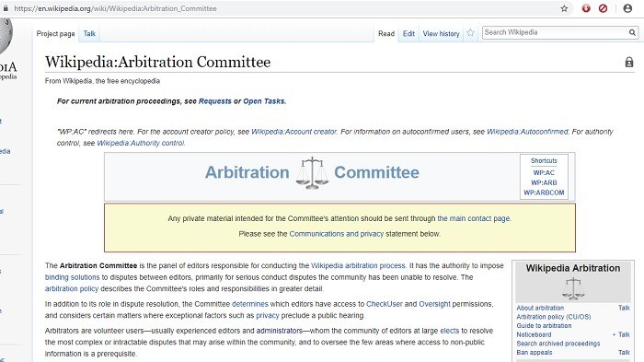Open Talk link beside About arbitration
Viewport: 644px width, 362px height.
pos(624,308)
